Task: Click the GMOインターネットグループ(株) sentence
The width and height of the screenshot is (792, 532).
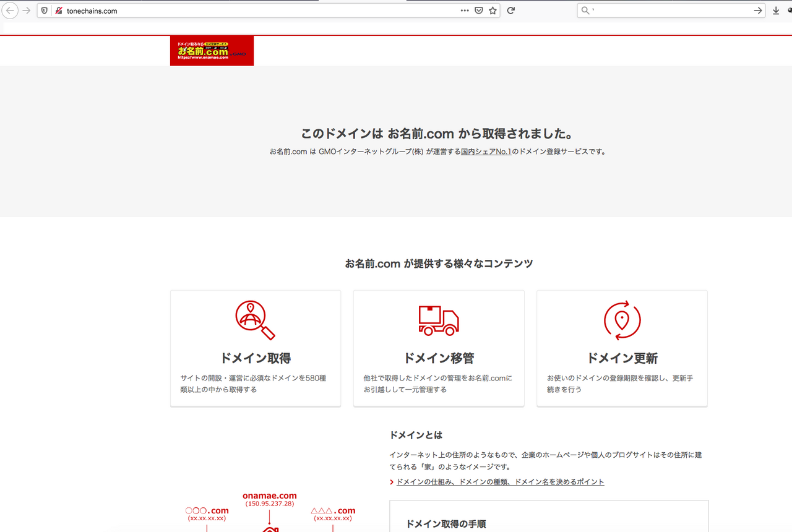Action: pos(438,152)
